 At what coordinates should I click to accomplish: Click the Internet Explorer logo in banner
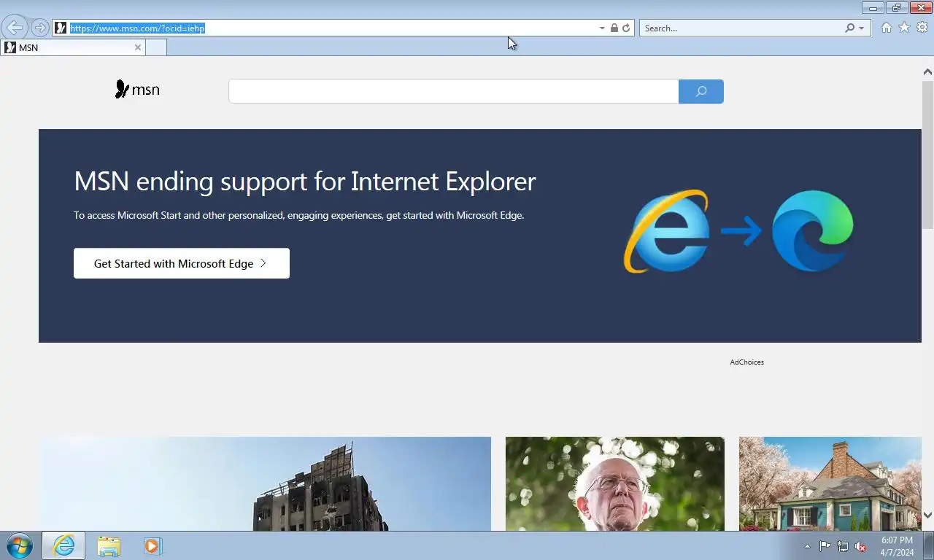pos(666,231)
